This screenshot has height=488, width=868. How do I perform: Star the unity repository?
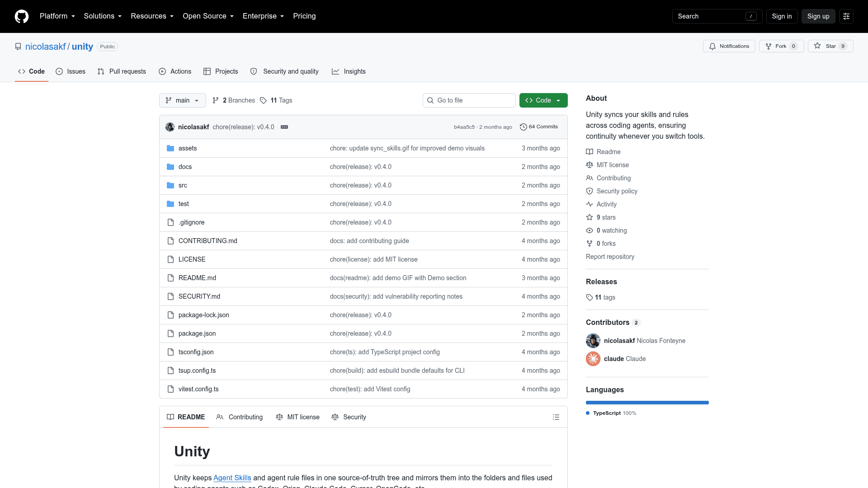pyautogui.click(x=830, y=46)
